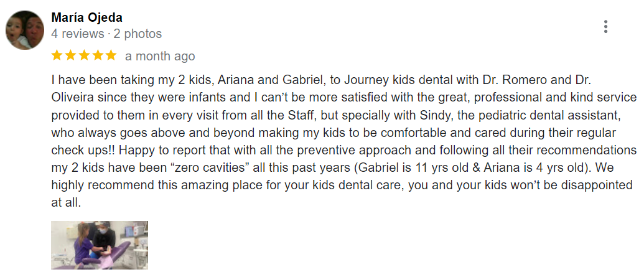
Task: Click María Ojeda's profile avatar
Action: click(x=26, y=31)
